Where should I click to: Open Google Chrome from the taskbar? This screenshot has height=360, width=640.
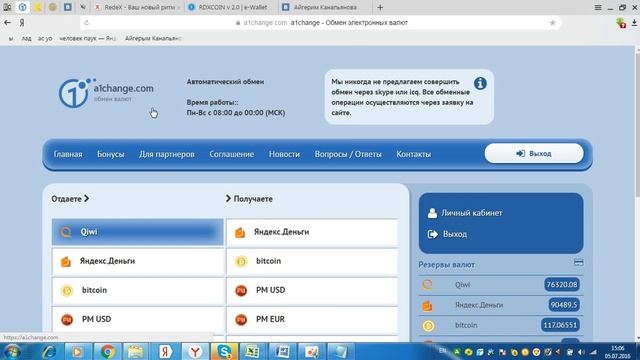(107, 351)
